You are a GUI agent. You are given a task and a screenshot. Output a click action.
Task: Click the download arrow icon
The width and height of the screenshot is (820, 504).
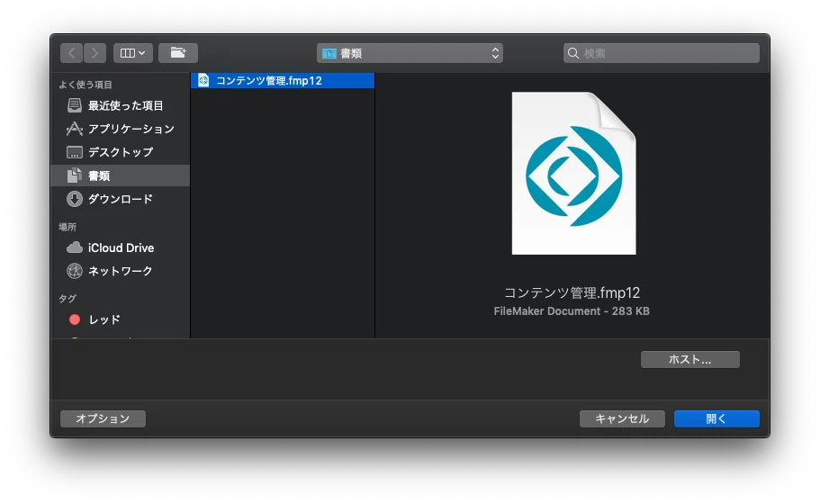(75, 199)
